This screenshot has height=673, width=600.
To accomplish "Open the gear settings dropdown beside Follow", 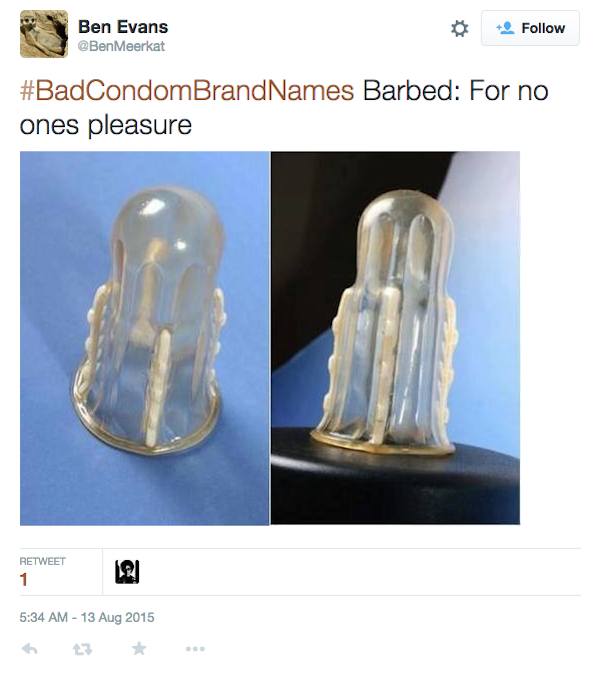I will click(x=460, y=29).
